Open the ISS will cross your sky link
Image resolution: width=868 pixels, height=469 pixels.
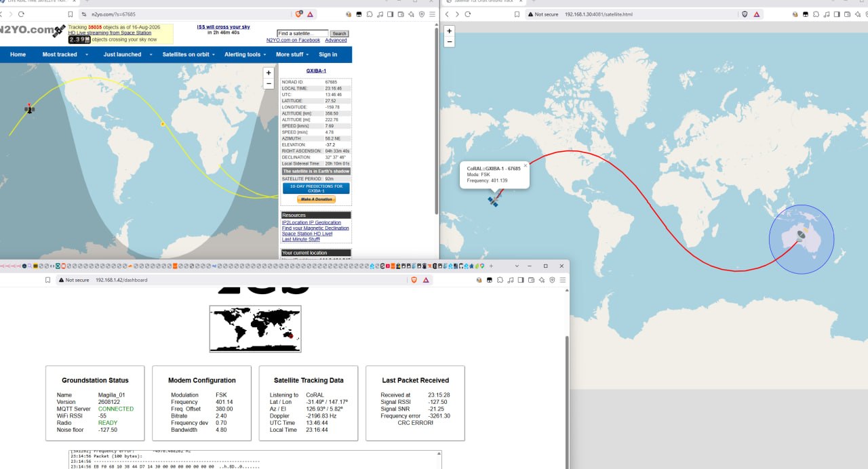click(224, 26)
